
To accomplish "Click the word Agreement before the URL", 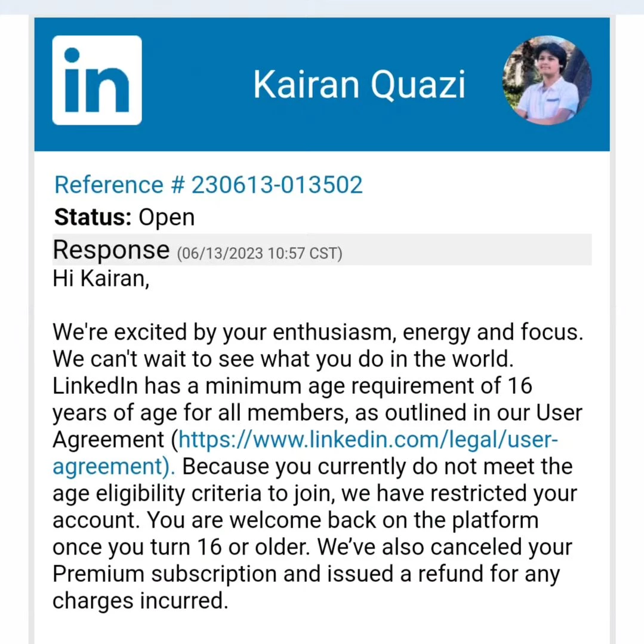I will (109, 440).
